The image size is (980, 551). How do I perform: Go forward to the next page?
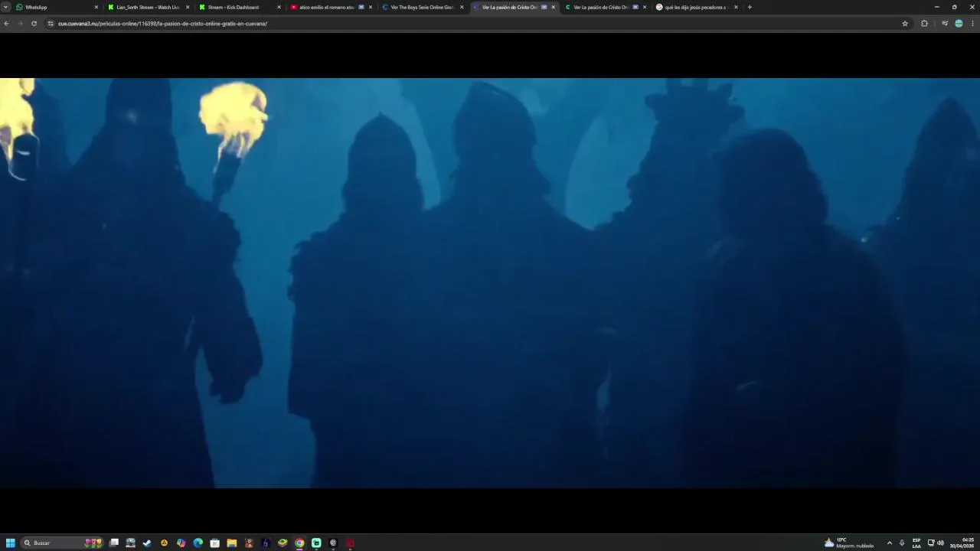[x=20, y=24]
